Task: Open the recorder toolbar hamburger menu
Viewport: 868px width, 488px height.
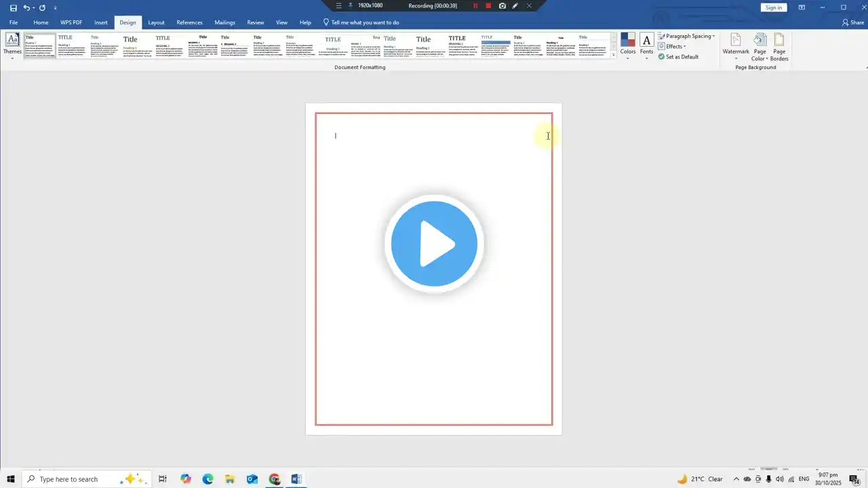Action: pyautogui.click(x=339, y=6)
